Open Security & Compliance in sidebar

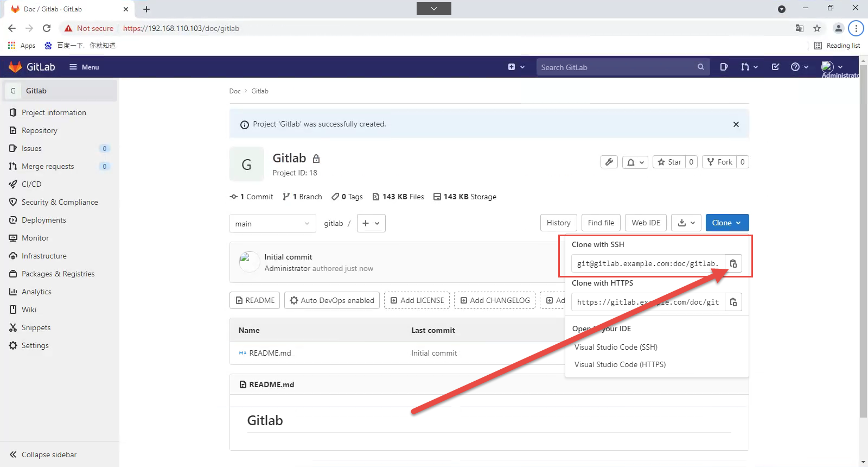pyautogui.click(x=59, y=202)
